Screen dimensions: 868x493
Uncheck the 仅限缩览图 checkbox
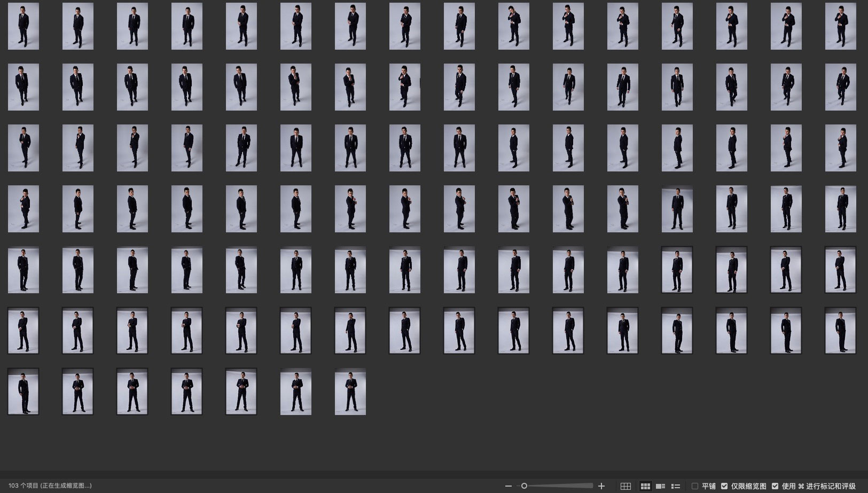point(724,486)
